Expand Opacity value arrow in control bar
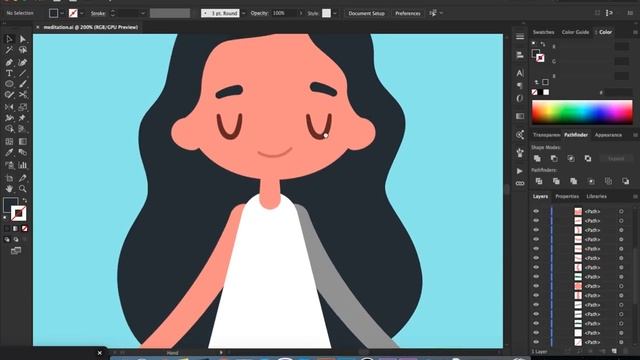640x360 pixels. [301, 13]
